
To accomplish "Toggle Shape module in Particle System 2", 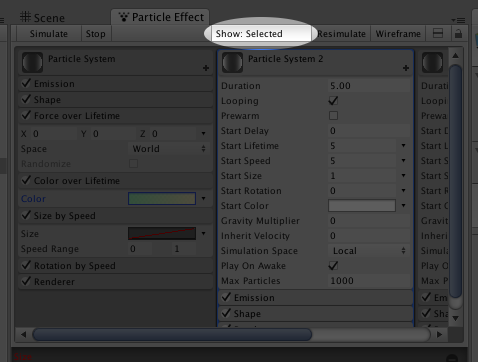I will click(x=226, y=313).
